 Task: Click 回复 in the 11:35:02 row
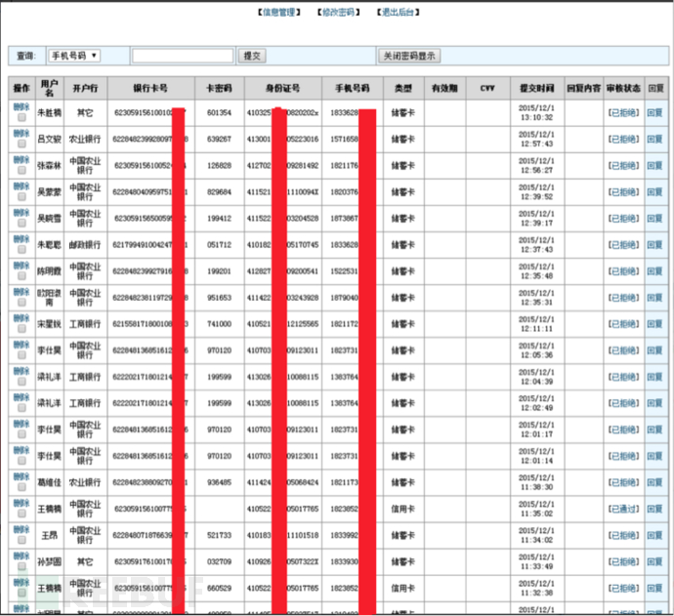[x=654, y=509]
